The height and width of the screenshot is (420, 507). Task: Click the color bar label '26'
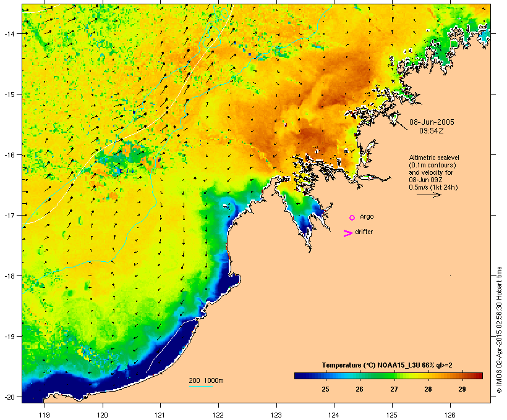coord(360,389)
